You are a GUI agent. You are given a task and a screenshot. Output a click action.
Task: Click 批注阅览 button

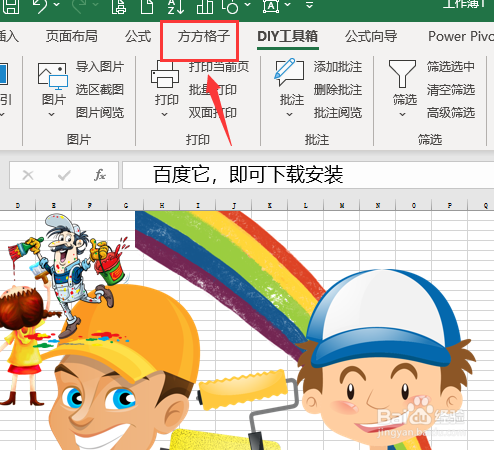pos(338,113)
